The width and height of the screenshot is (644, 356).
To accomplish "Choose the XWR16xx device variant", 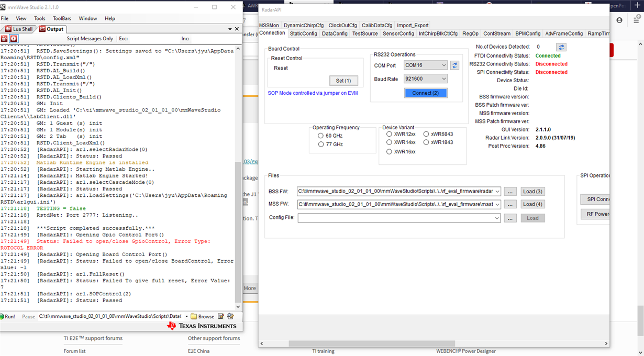I will (390, 152).
